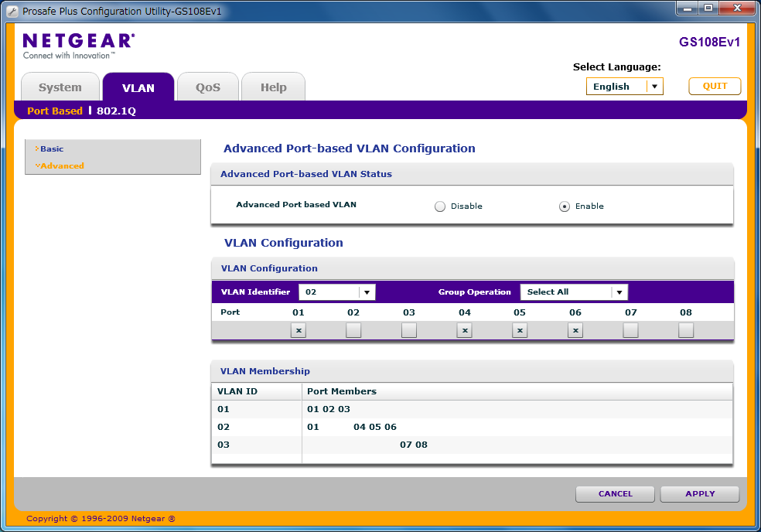Select Basic in the left sidebar

click(52, 148)
